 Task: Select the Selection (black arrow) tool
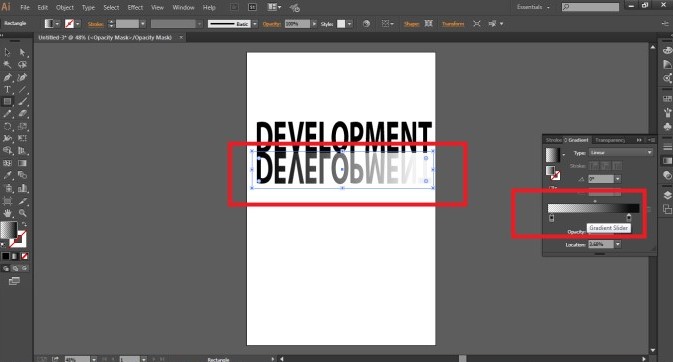pyautogui.click(x=7, y=52)
